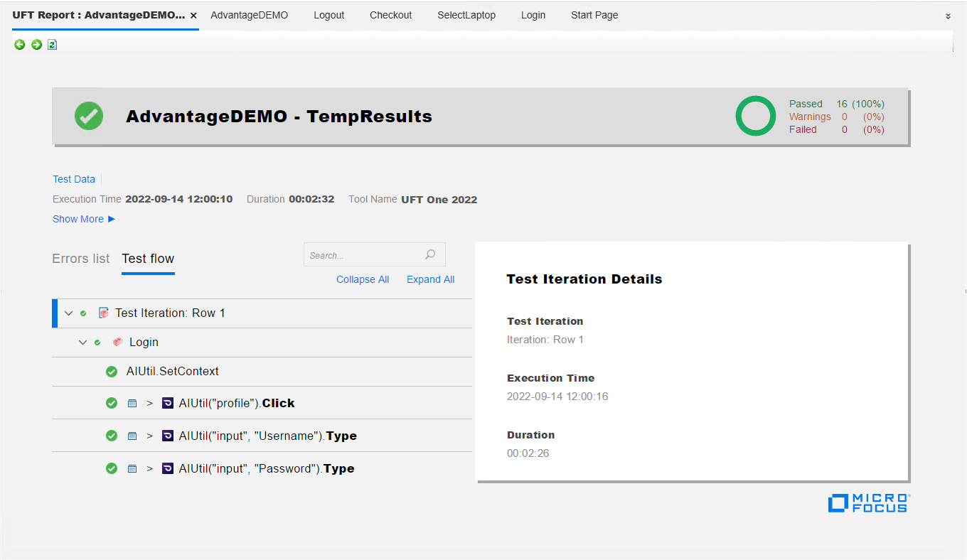This screenshot has width=967, height=560.
Task: Open screenshot icon for Username Type step
Action: click(x=132, y=436)
